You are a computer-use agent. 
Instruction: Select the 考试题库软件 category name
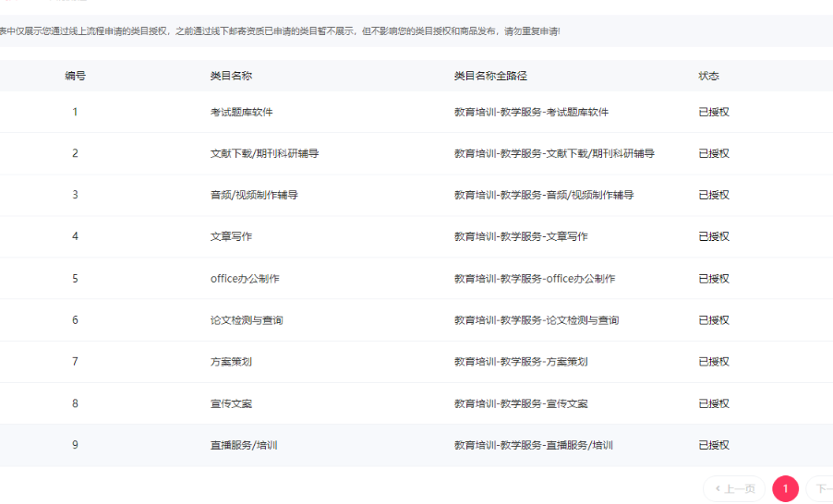pos(241,112)
